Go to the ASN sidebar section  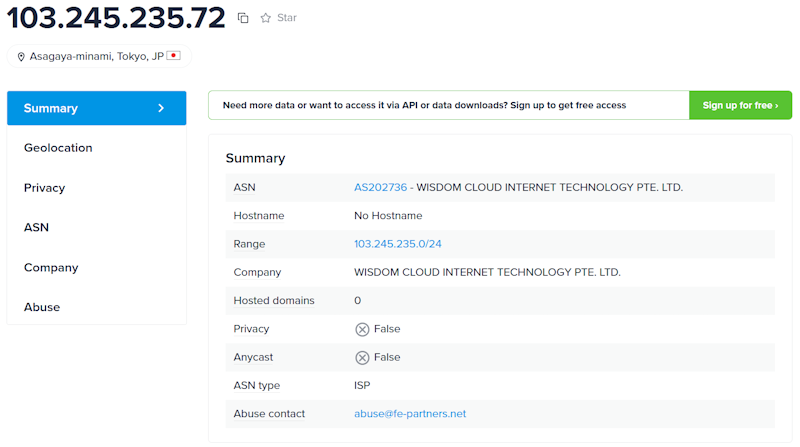[36, 228]
